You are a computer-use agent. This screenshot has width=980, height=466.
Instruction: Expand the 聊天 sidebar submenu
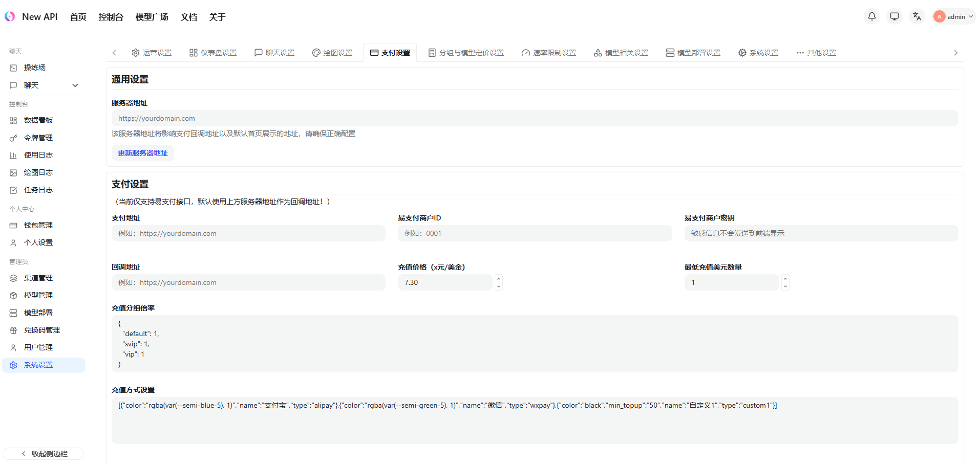coord(75,85)
